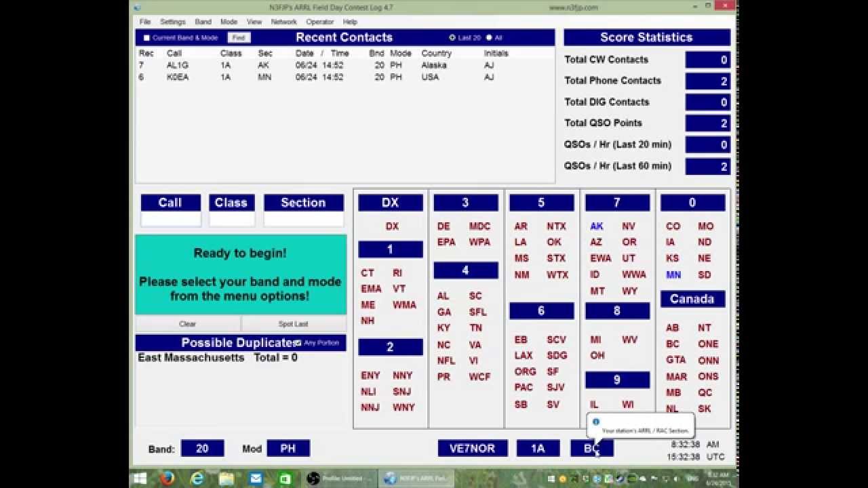Click the Total QSO Points value
Viewport: 868px width, 488px height.
pos(708,123)
